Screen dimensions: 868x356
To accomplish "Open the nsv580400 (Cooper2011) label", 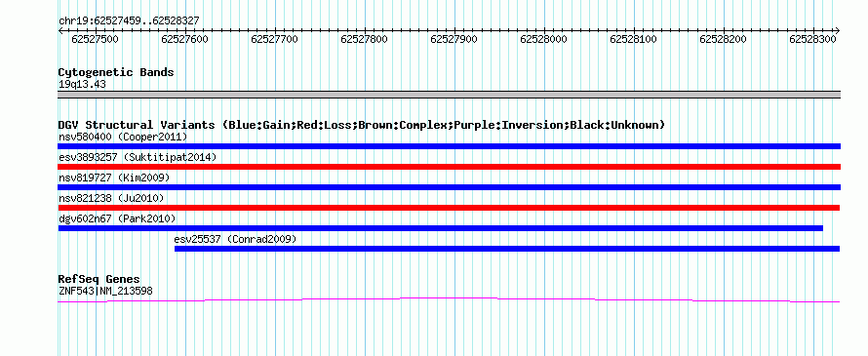I will [123, 137].
